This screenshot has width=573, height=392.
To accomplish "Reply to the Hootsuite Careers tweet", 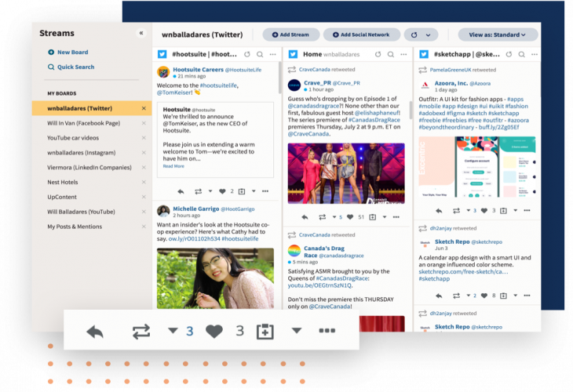I will [x=181, y=191].
